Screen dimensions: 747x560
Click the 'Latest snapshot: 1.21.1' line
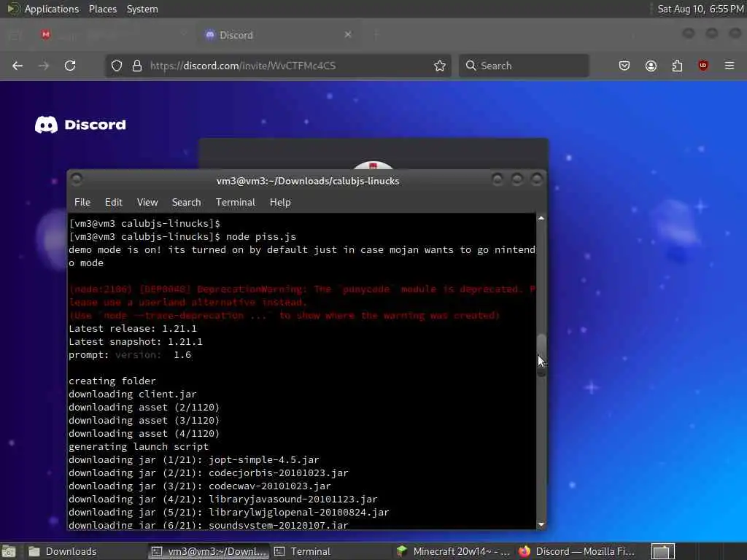pos(135,342)
